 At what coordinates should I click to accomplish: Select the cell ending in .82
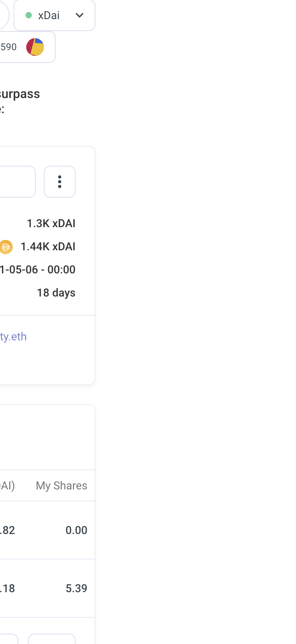pos(8,530)
